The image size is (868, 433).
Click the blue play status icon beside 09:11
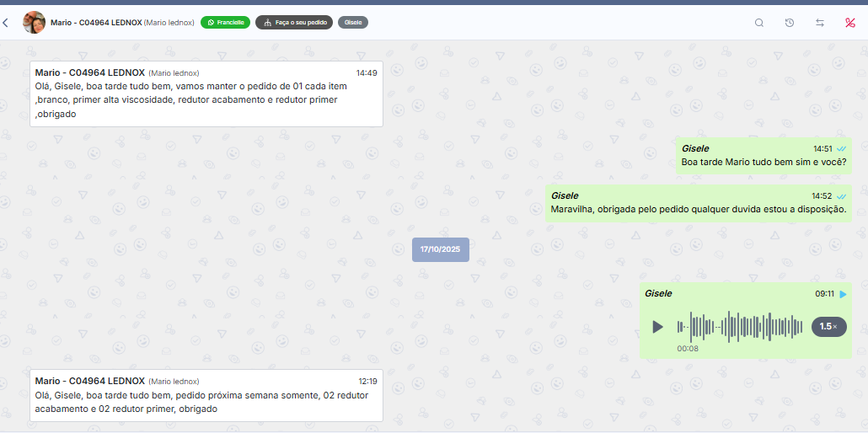pyautogui.click(x=843, y=294)
